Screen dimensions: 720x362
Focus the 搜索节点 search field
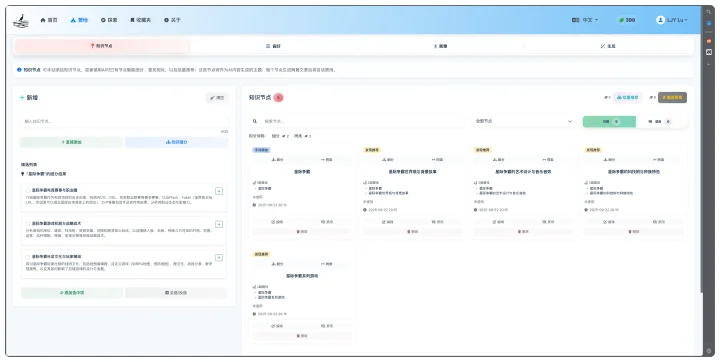(362, 121)
